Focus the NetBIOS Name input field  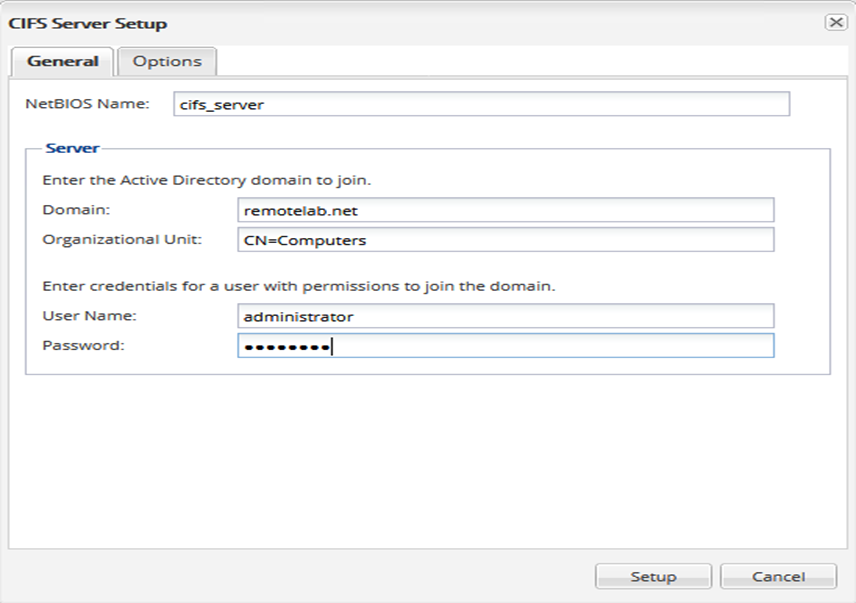pyautogui.click(x=480, y=104)
